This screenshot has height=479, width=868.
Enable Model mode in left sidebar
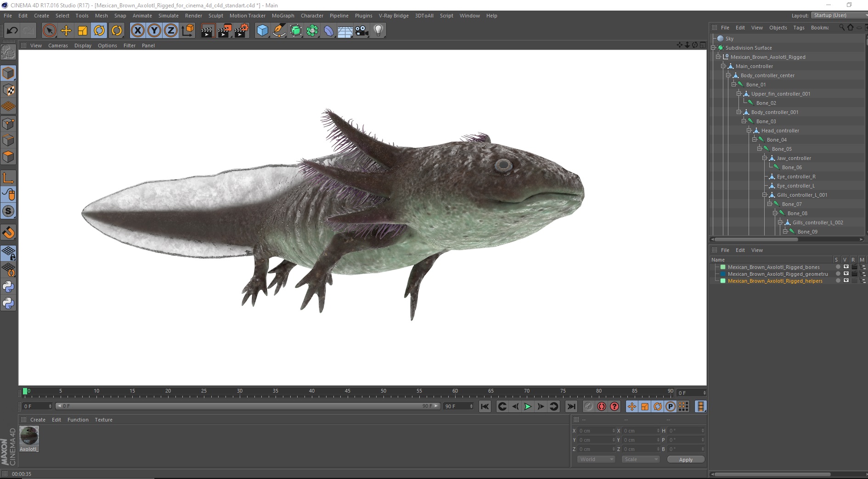point(8,74)
